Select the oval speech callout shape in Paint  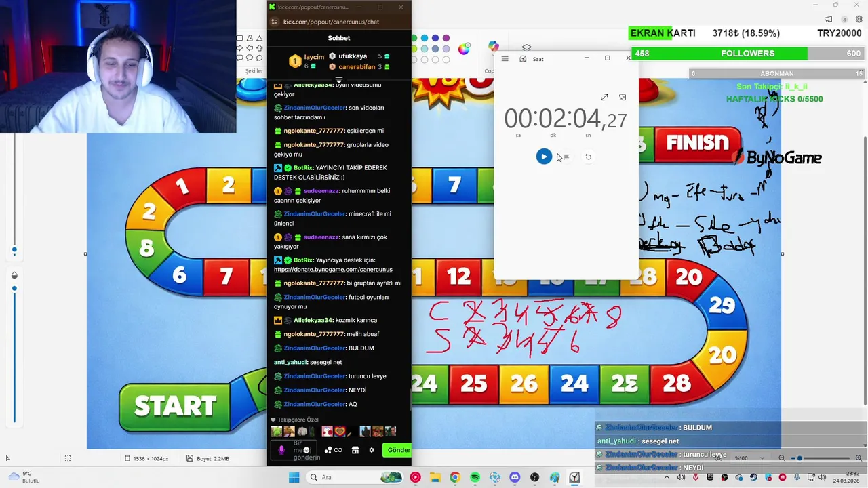click(x=250, y=58)
